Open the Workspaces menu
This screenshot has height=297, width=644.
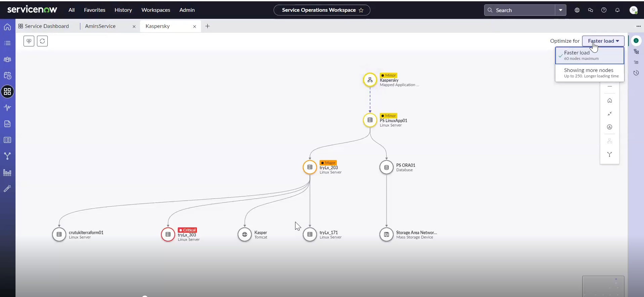pyautogui.click(x=156, y=10)
